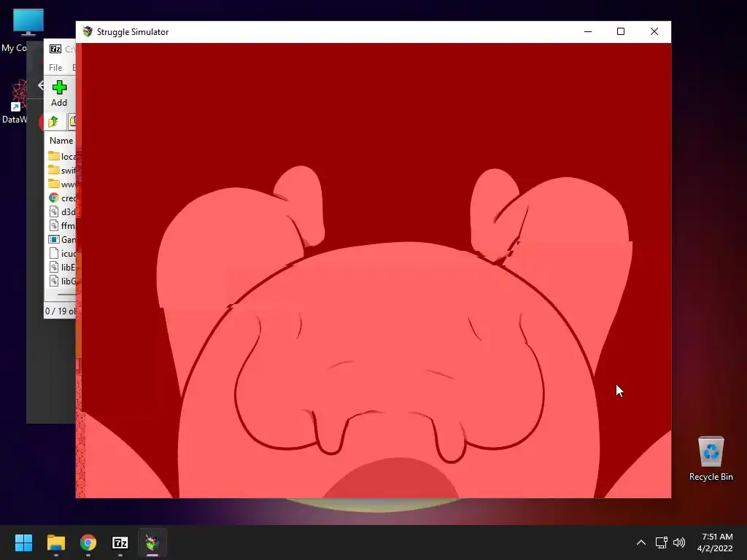The image size is (747, 560).
Task: Click the Add button in 7-Zip
Action: tap(59, 93)
